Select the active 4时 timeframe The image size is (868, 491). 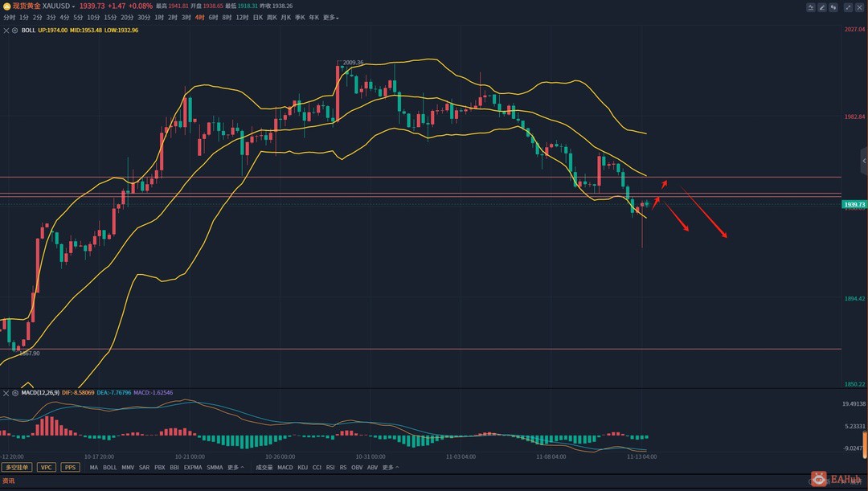pos(200,18)
